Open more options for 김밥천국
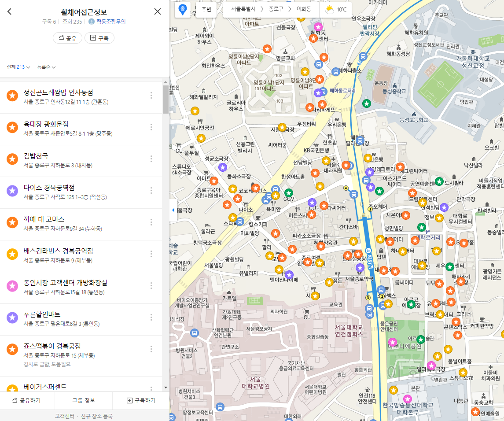The image size is (504, 421). point(151,159)
